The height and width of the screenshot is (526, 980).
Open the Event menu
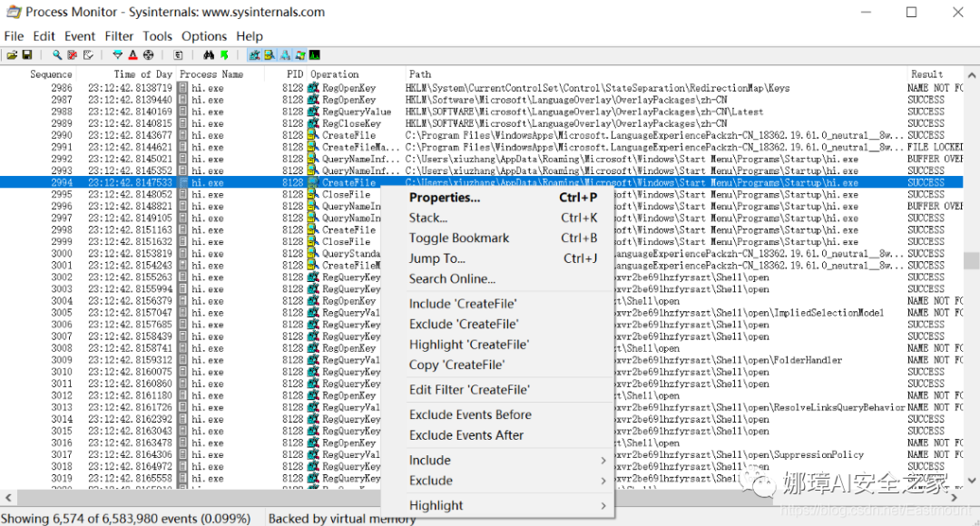(80, 36)
